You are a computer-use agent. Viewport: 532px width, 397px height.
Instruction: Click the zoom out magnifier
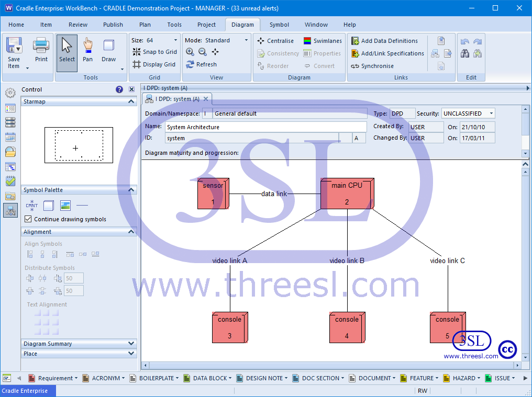(x=203, y=52)
